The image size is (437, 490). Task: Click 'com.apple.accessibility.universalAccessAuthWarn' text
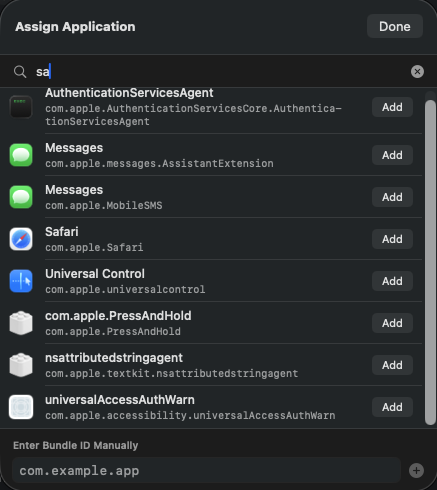pos(190,415)
